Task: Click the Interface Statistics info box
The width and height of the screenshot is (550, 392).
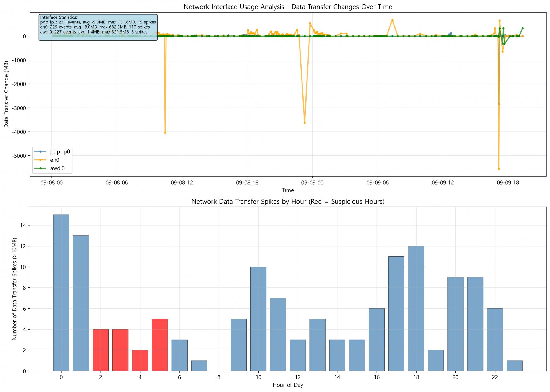Action: click(98, 27)
